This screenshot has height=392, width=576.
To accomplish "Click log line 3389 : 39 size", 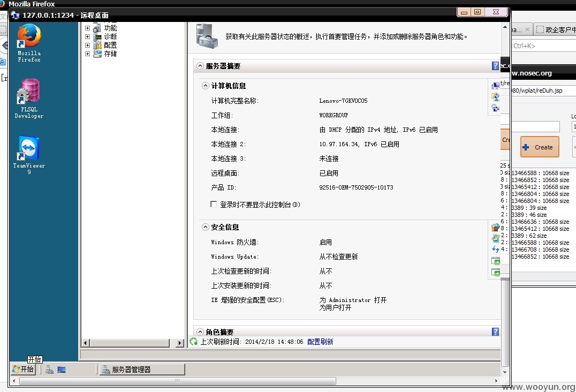I will point(529,208).
